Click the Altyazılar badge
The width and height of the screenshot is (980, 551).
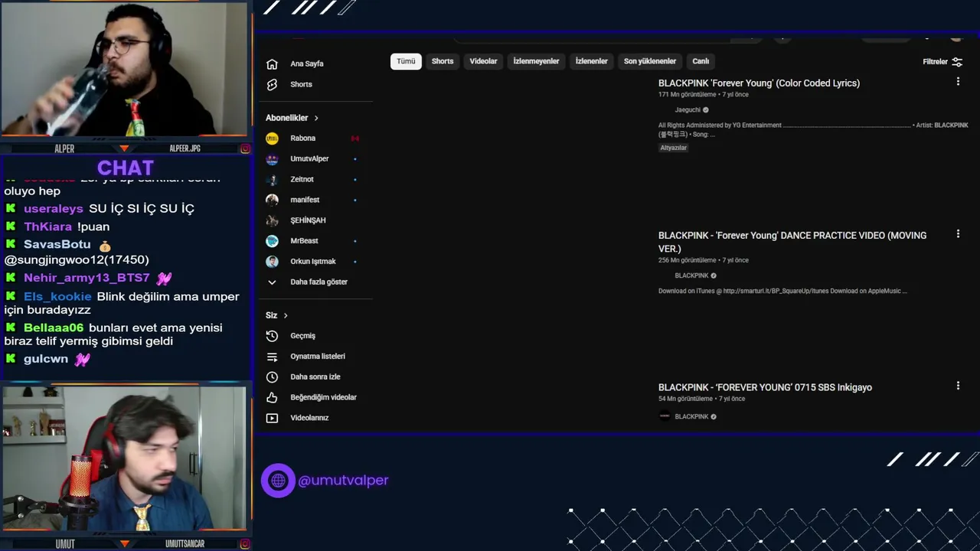tap(674, 148)
